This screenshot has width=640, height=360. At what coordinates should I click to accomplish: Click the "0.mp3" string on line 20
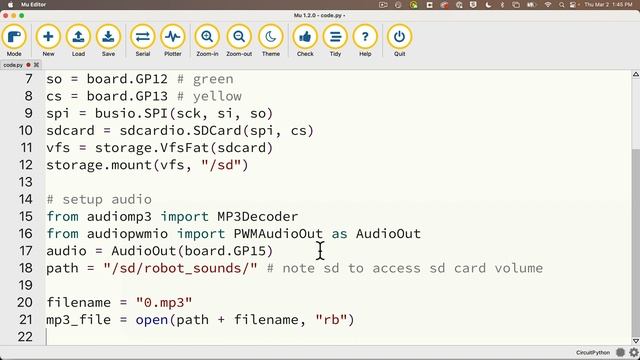point(164,302)
